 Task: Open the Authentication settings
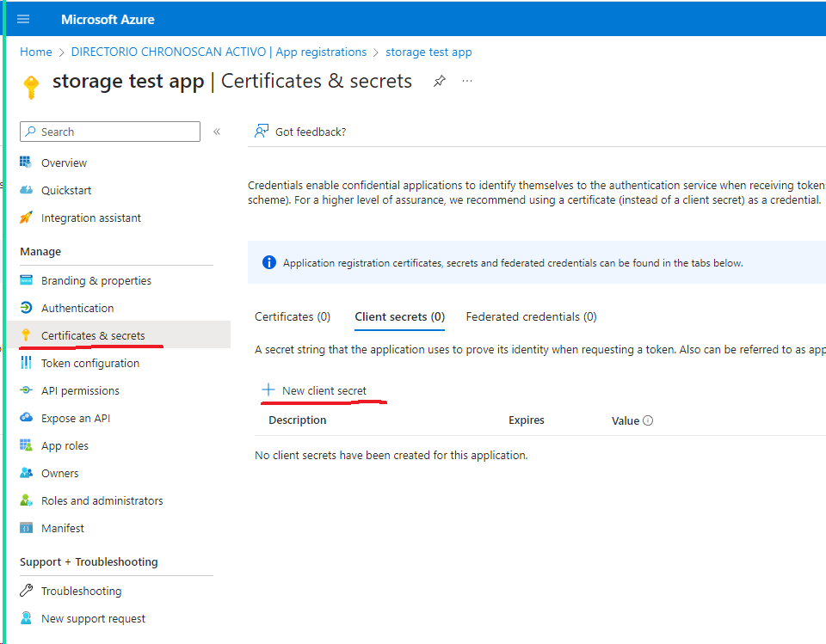77,308
